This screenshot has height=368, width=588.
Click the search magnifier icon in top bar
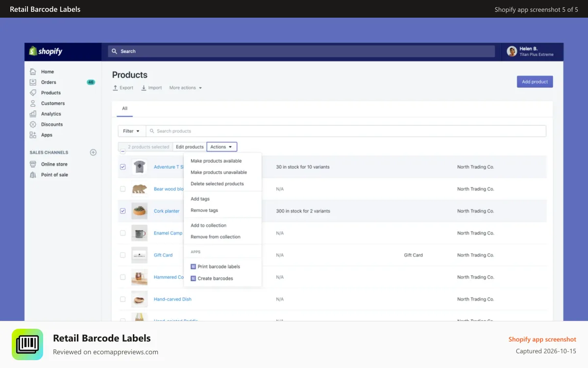[x=115, y=51]
